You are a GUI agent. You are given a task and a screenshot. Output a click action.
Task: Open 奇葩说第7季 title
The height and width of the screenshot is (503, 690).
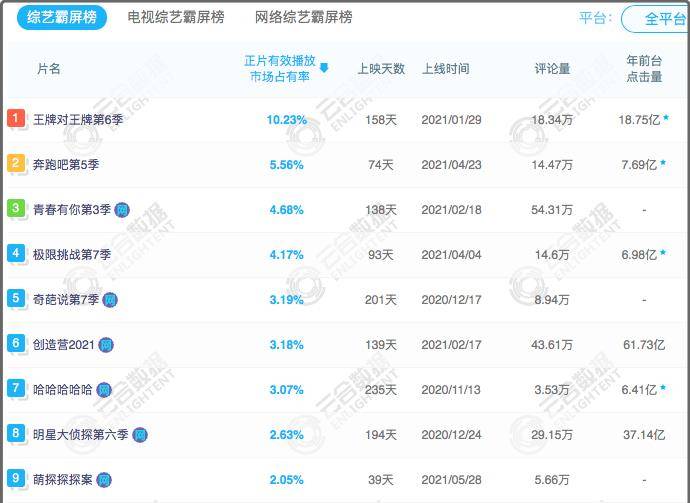66,300
